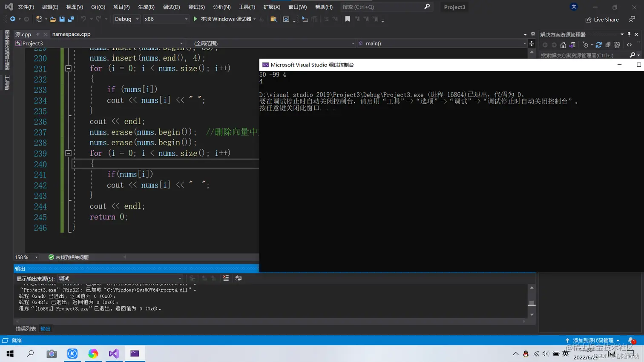
Task: Click the output panel vertical scrollbar thumb
Action: [x=532, y=303]
